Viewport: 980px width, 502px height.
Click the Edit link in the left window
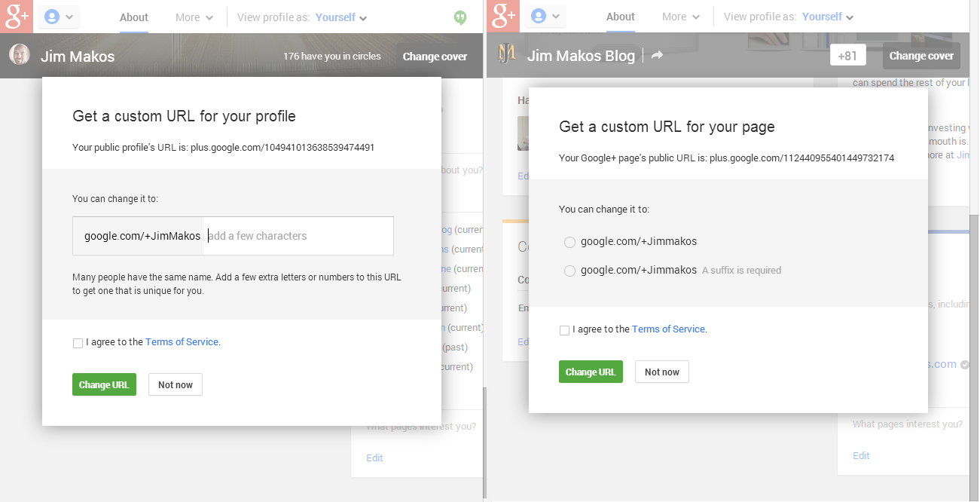click(374, 458)
